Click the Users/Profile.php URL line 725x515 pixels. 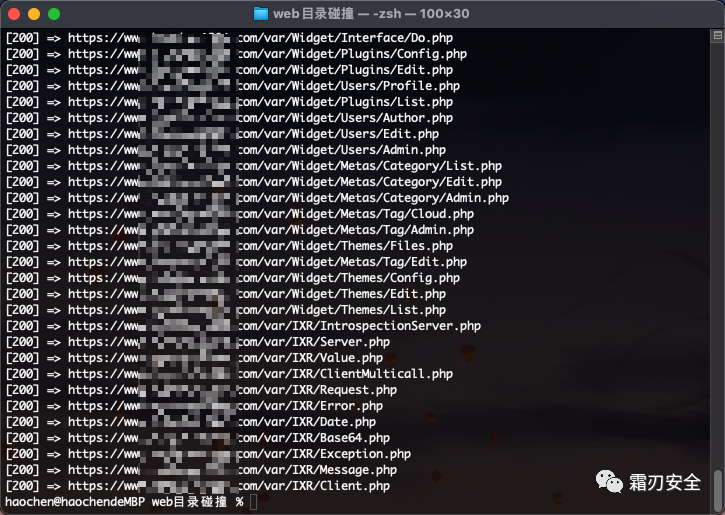(233, 86)
